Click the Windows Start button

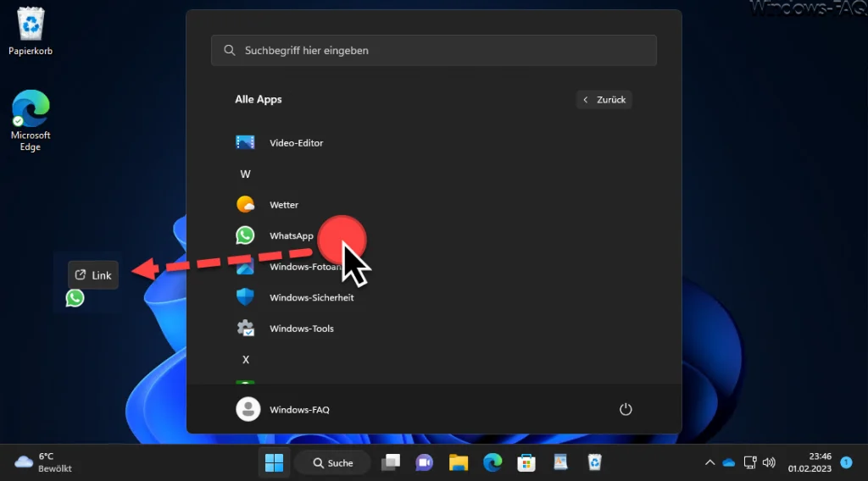click(274, 462)
